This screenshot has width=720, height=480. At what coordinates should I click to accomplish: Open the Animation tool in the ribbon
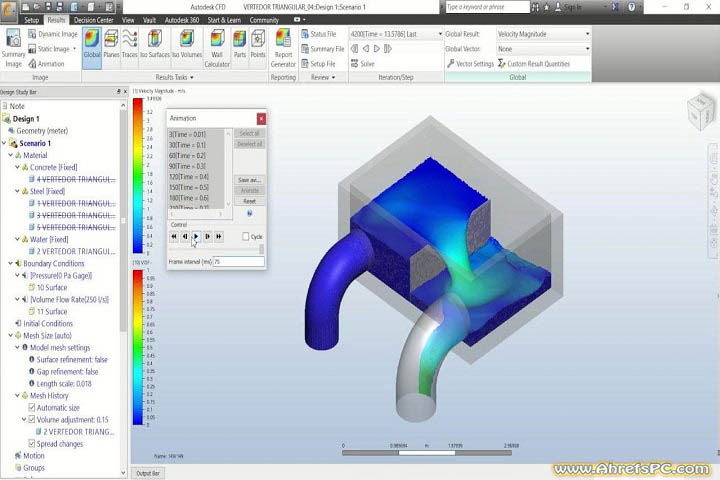[46, 64]
